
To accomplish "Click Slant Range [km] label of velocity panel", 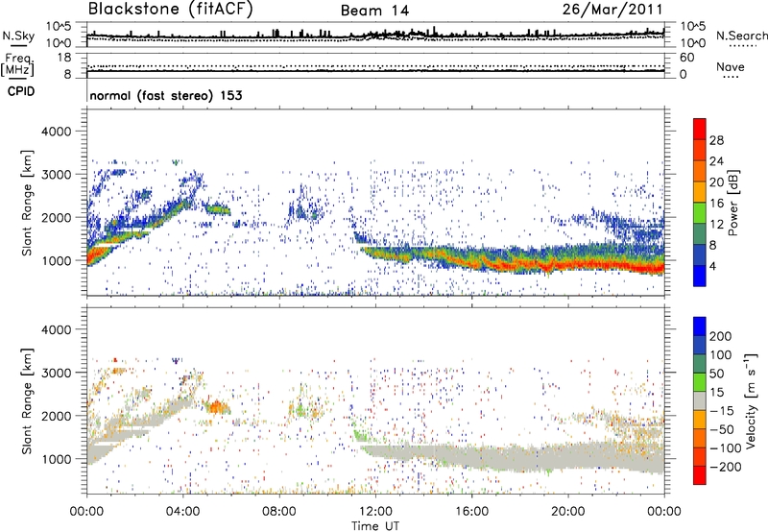I will (27, 401).
